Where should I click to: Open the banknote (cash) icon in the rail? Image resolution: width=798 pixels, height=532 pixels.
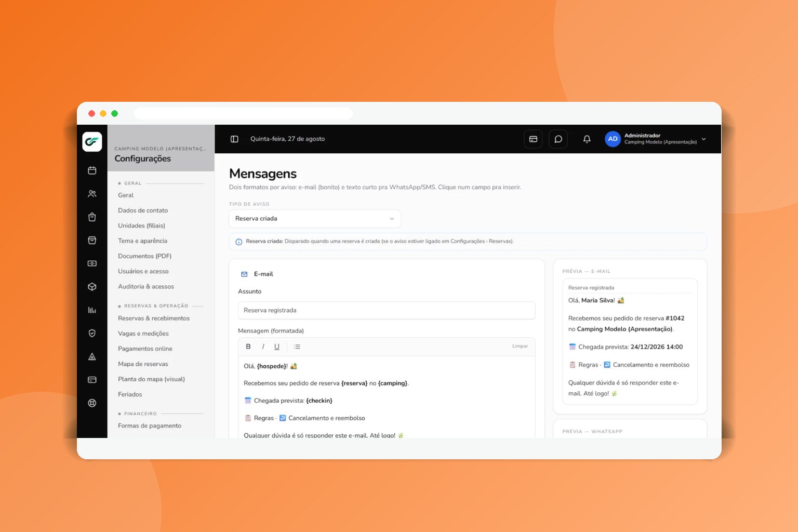click(x=92, y=263)
